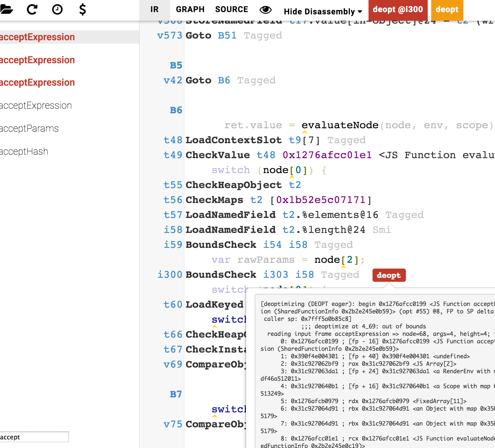Click operand i303 in BoundsCheck i300
The width and height of the screenshot is (495, 448).
[276, 275]
